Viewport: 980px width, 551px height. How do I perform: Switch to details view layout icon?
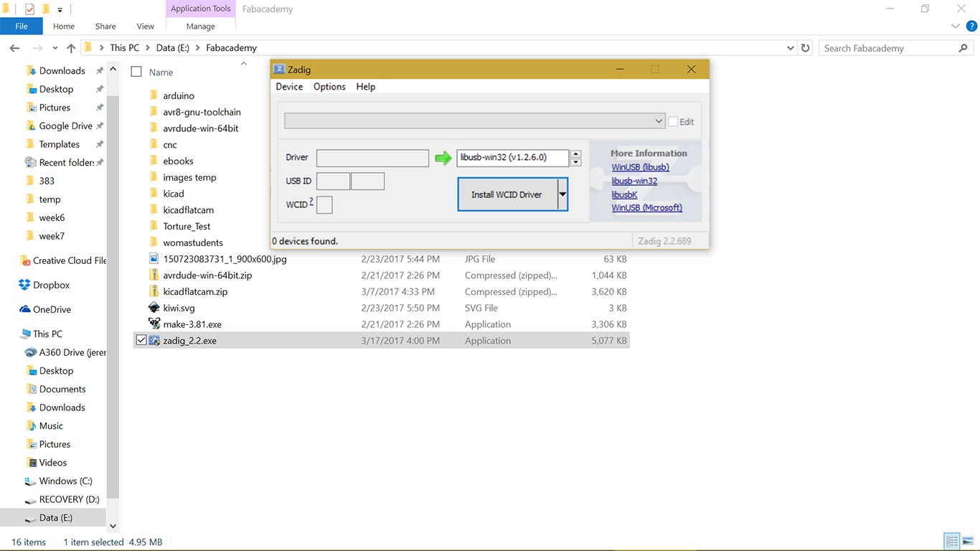tap(951, 542)
